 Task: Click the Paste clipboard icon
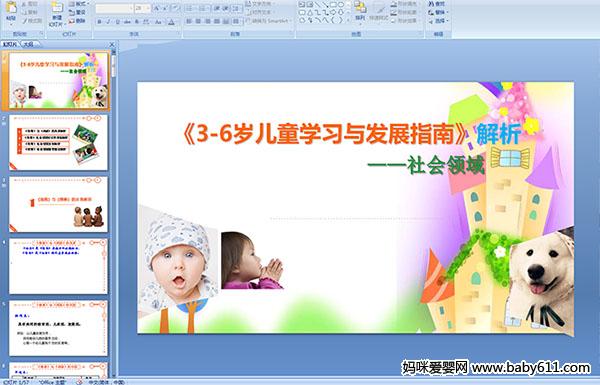(11, 7)
